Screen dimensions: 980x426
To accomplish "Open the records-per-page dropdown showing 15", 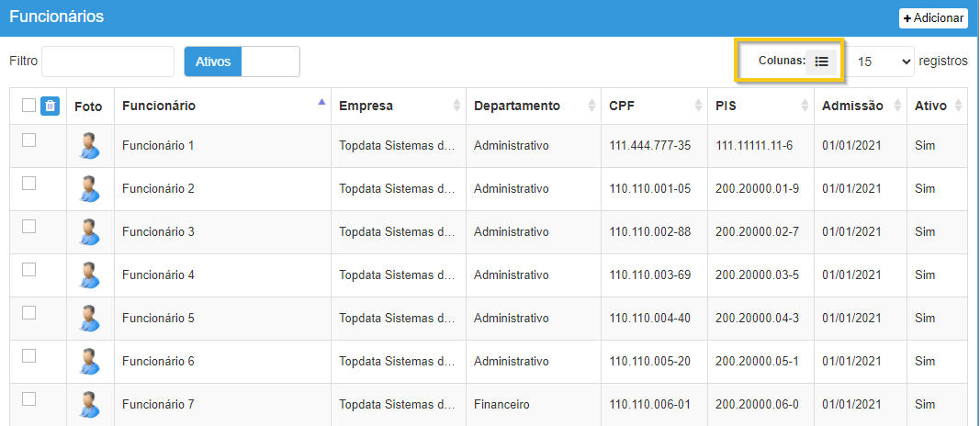I will click(x=881, y=62).
